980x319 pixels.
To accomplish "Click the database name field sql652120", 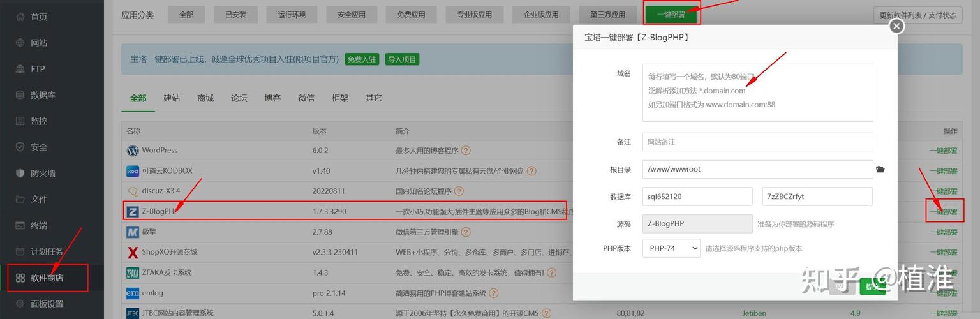I will pyautogui.click(x=697, y=197).
